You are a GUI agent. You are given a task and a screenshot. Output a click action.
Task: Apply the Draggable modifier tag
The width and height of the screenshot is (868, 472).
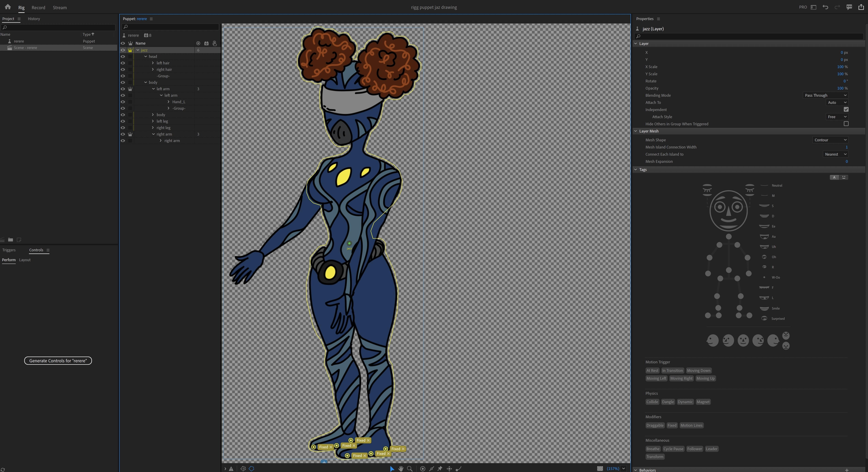(655, 426)
